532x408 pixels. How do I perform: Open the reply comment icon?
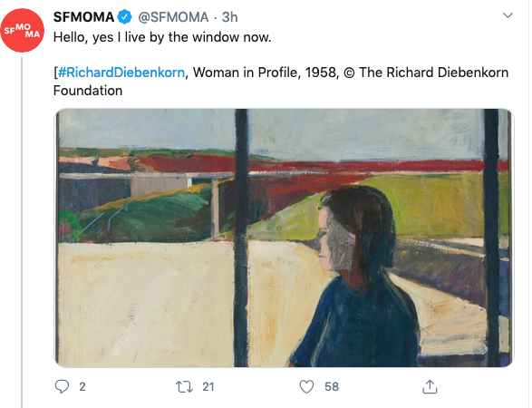click(x=62, y=386)
